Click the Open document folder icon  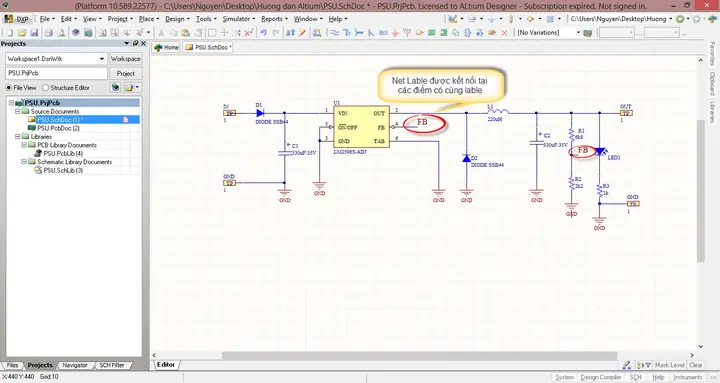(x=22, y=33)
